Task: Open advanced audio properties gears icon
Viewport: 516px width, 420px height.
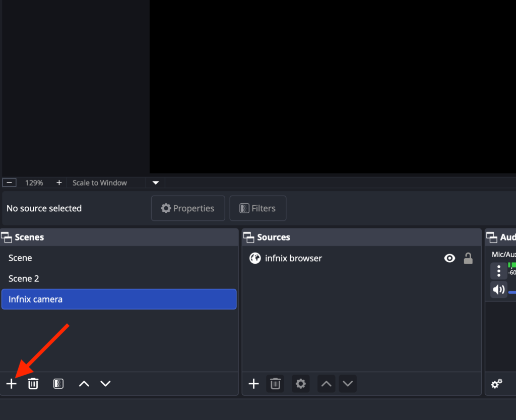Action: [497, 384]
